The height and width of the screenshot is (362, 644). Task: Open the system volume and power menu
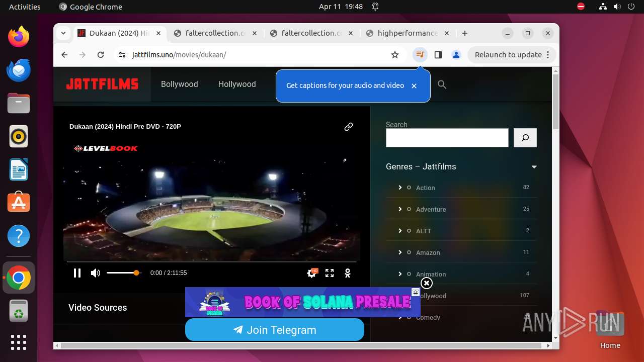(617, 7)
